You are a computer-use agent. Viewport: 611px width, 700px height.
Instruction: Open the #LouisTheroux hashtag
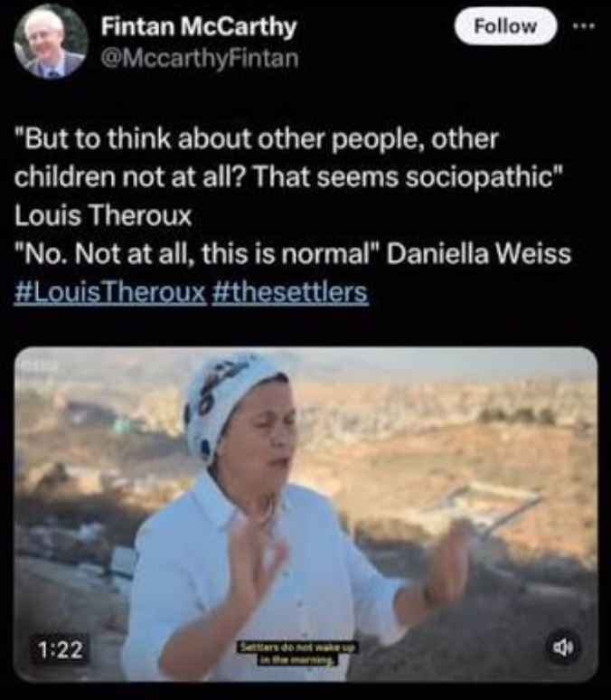click(109, 292)
